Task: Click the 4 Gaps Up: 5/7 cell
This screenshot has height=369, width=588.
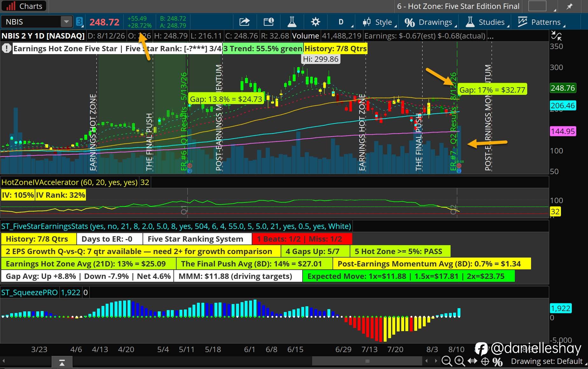Action: tap(315, 251)
